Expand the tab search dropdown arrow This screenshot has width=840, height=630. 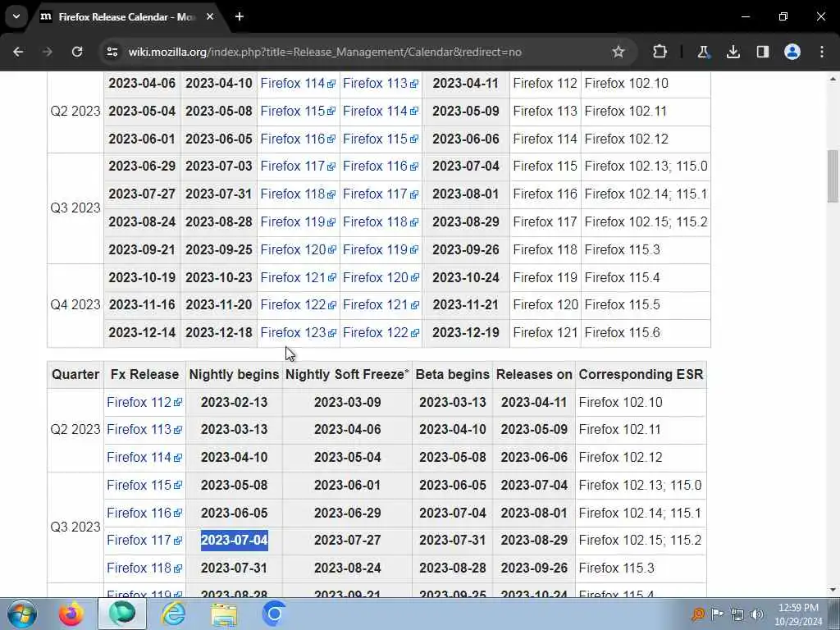click(x=16, y=16)
